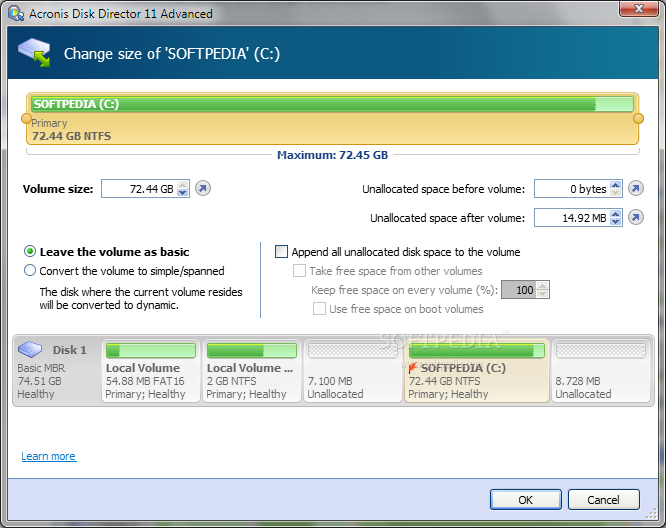Click the 74.51 GB disk size text

(x=40, y=381)
